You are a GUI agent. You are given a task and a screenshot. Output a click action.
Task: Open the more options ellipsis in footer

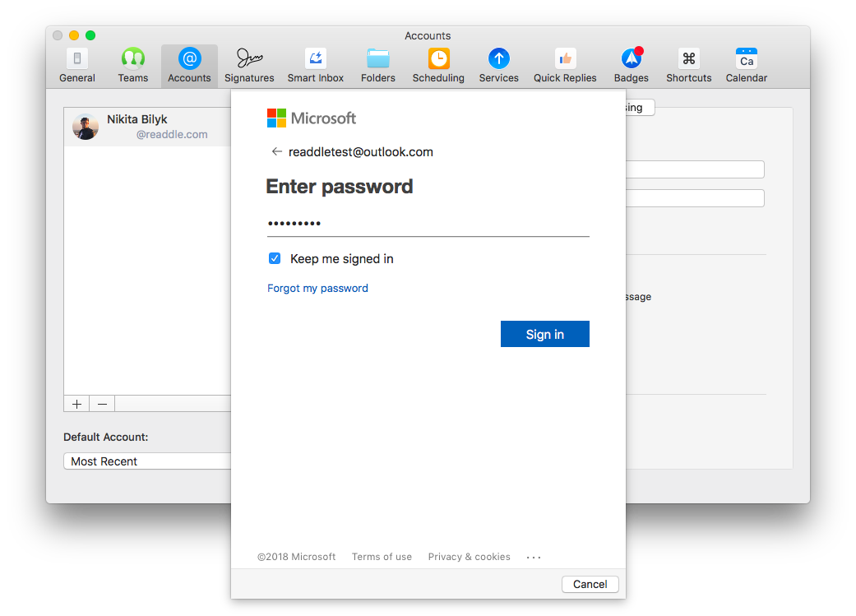534,557
